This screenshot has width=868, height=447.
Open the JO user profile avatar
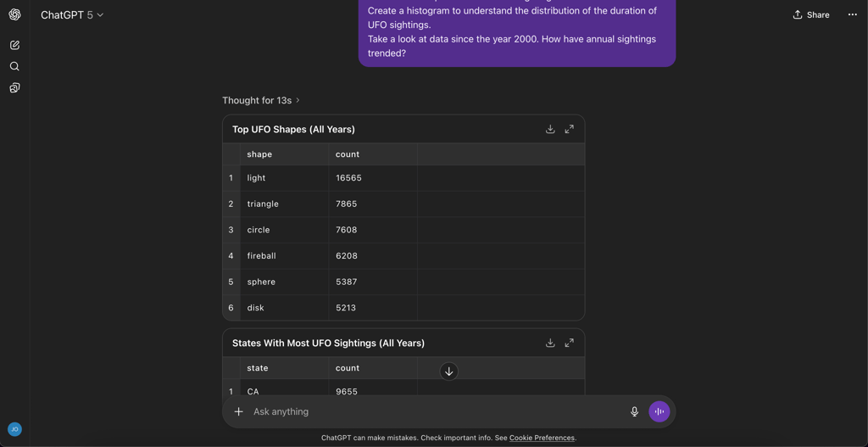[15, 429]
